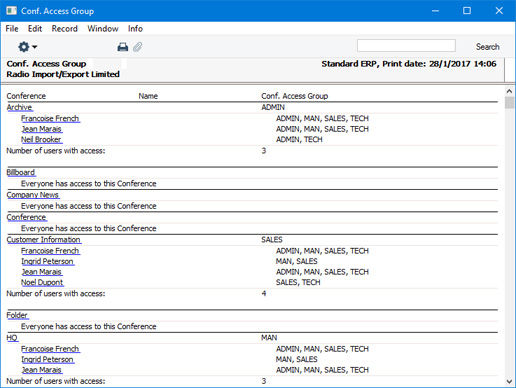Open the Company News link
Screen dimensions: 516x388
(x=33, y=195)
